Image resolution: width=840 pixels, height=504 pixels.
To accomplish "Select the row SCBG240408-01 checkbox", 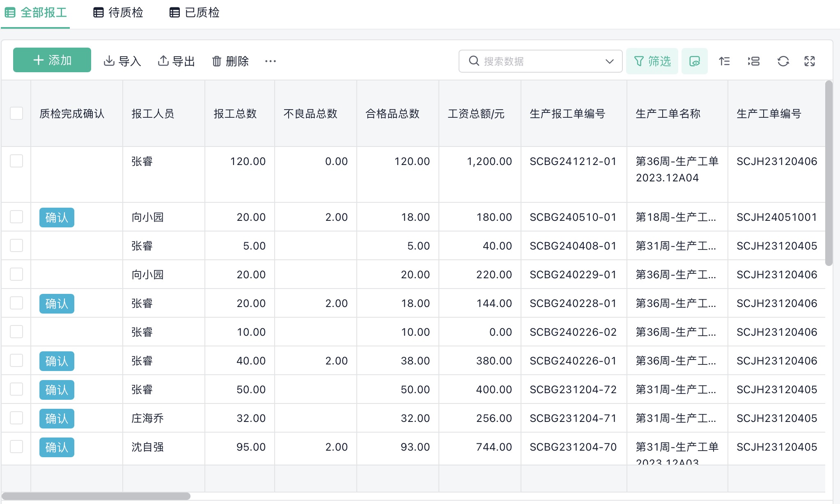I will click(x=16, y=245).
